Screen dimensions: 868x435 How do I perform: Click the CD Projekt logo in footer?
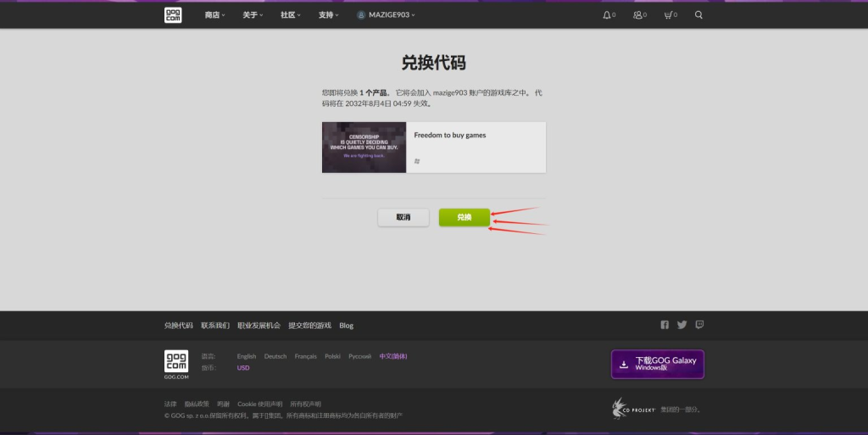coord(633,409)
